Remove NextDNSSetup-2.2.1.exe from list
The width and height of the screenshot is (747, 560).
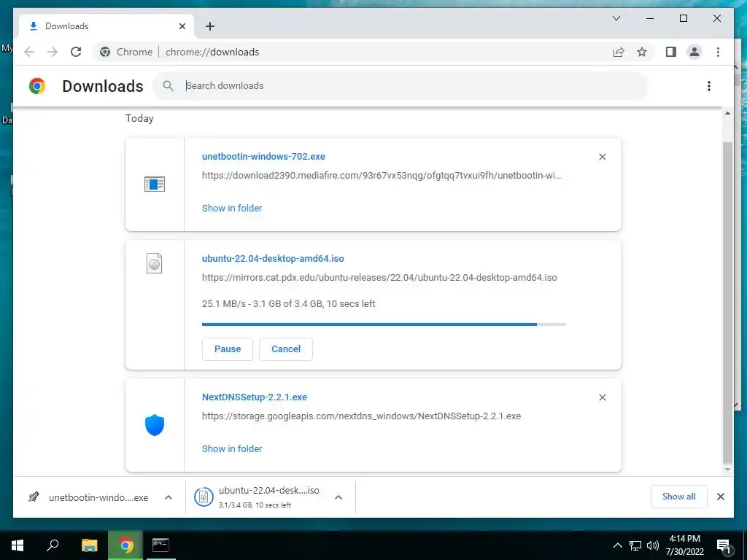(602, 397)
